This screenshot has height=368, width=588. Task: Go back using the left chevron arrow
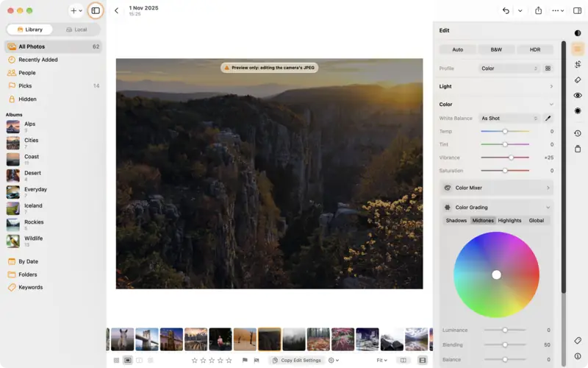click(117, 10)
